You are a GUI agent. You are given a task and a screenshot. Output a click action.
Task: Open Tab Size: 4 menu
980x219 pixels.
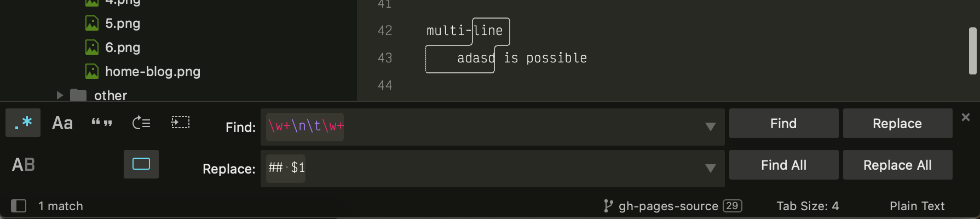pyautogui.click(x=808, y=206)
